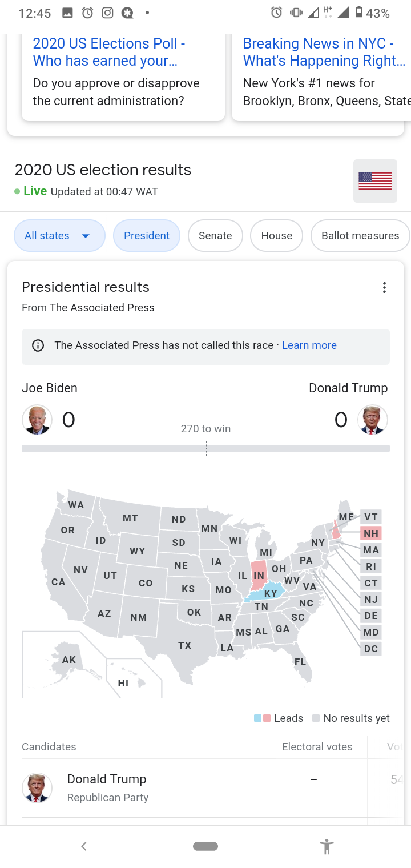411x868 pixels.
Task: Open the Ballot measures tab
Action: (x=360, y=235)
